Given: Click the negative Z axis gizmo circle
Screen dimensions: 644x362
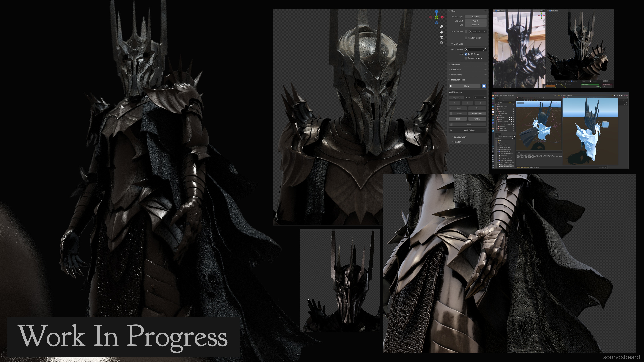Looking at the screenshot, I should click(x=436, y=23).
